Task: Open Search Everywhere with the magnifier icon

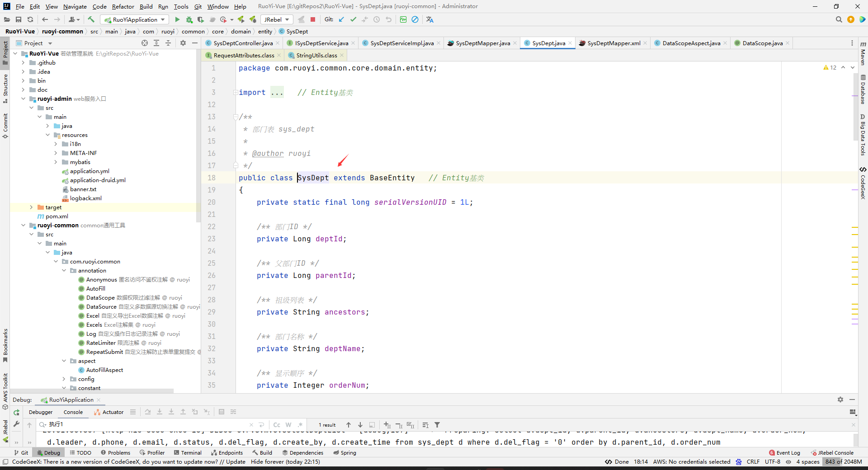Action: 839,19
